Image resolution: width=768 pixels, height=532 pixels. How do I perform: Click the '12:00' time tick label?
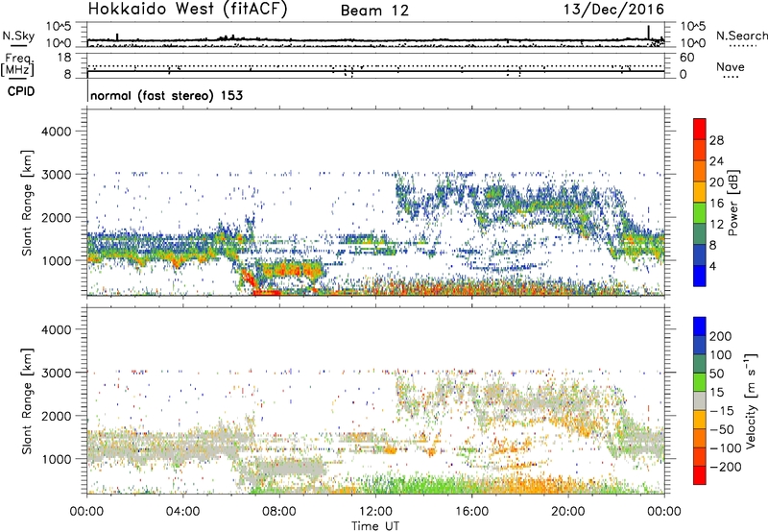pos(375,512)
